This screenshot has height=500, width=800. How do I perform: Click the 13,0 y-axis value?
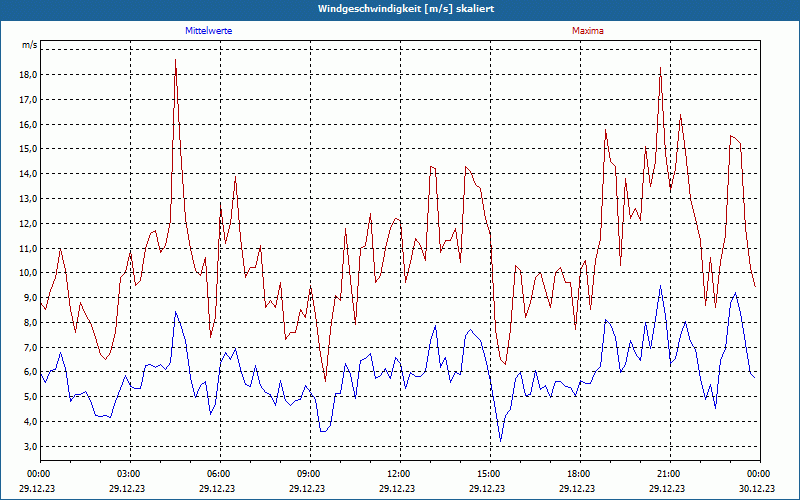pos(29,199)
